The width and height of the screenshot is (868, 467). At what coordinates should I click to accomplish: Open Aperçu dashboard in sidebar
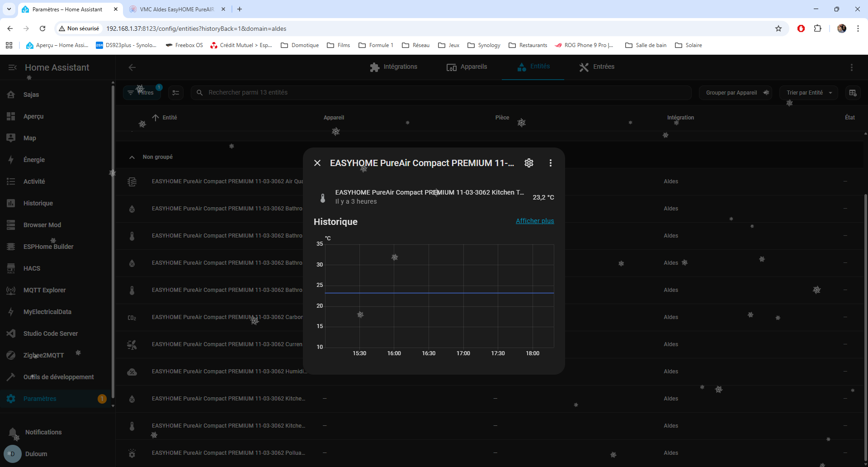click(56, 116)
